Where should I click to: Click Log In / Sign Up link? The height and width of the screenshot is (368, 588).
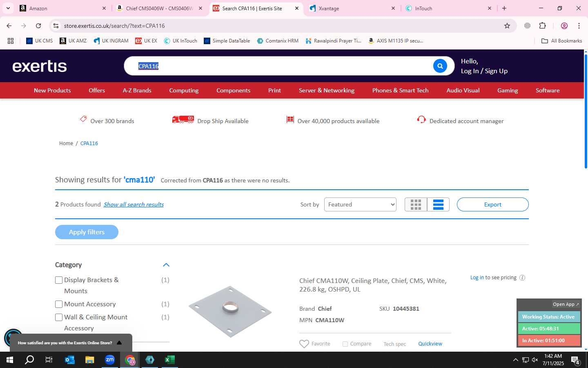(484, 71)
